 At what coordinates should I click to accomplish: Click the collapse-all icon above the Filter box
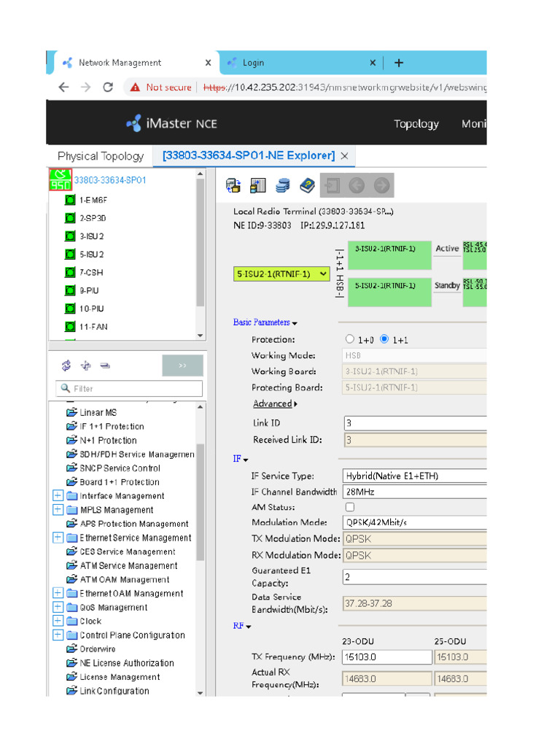click(105, 365)
